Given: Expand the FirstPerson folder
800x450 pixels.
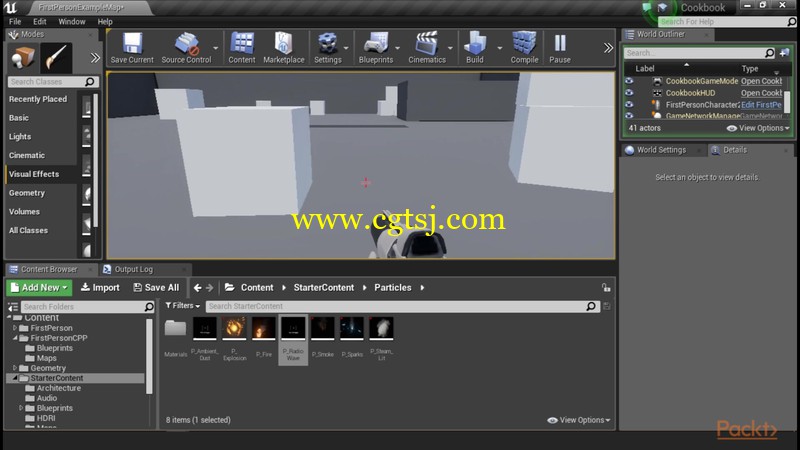Looking at the screenshot, I should coord(15,328).
